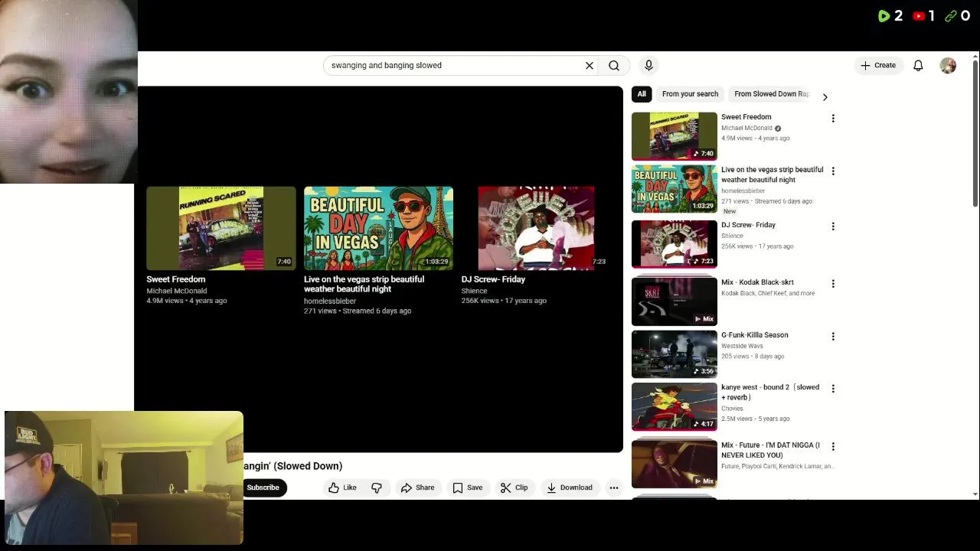
Task: Play Beautiful Day in Vegas end-screen thumbnail
Action: [378, 228]
